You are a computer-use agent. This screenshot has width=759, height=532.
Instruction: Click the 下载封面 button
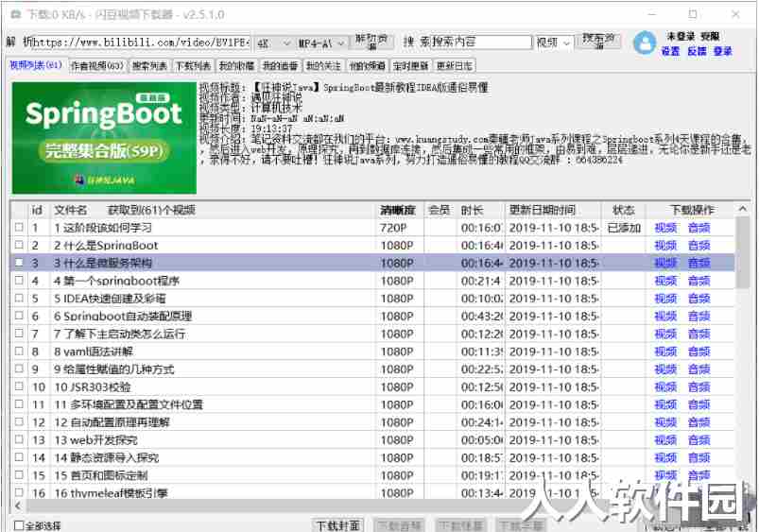338,525
